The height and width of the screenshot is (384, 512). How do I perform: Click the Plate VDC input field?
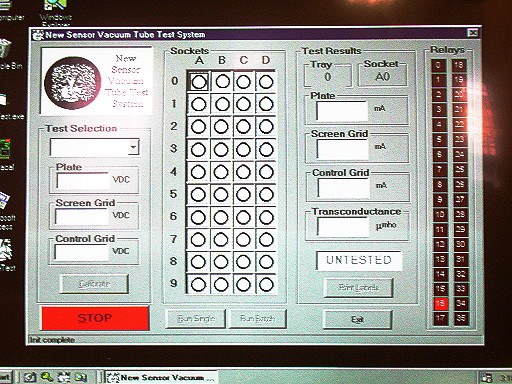[x=83, y=181]
